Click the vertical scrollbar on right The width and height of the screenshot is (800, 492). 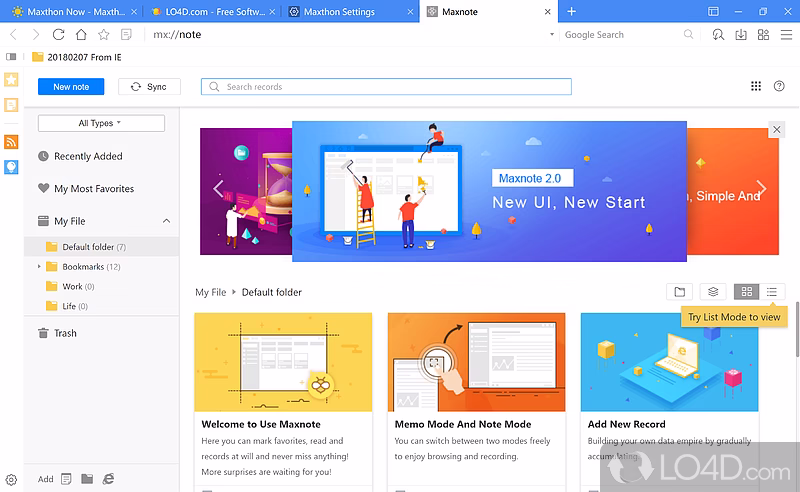coord(797,330)
